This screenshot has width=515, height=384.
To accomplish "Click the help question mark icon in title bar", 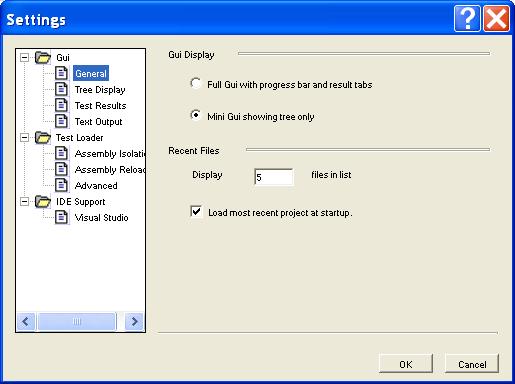I will coord(467,19).
